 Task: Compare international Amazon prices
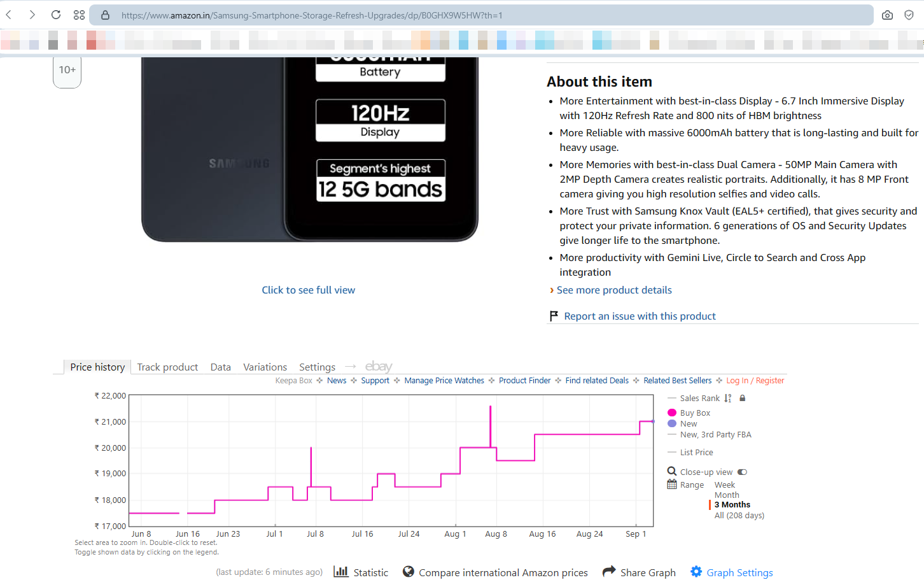point(503,572)
